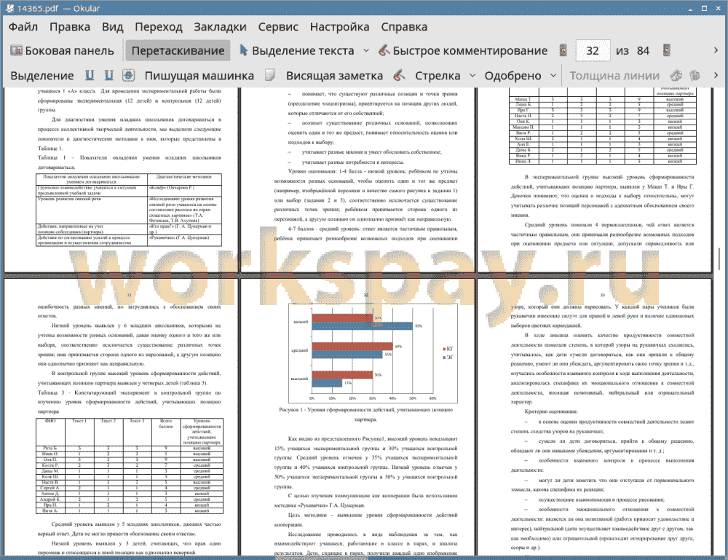
Task: Open the Закладки menu
Action: 220,27
